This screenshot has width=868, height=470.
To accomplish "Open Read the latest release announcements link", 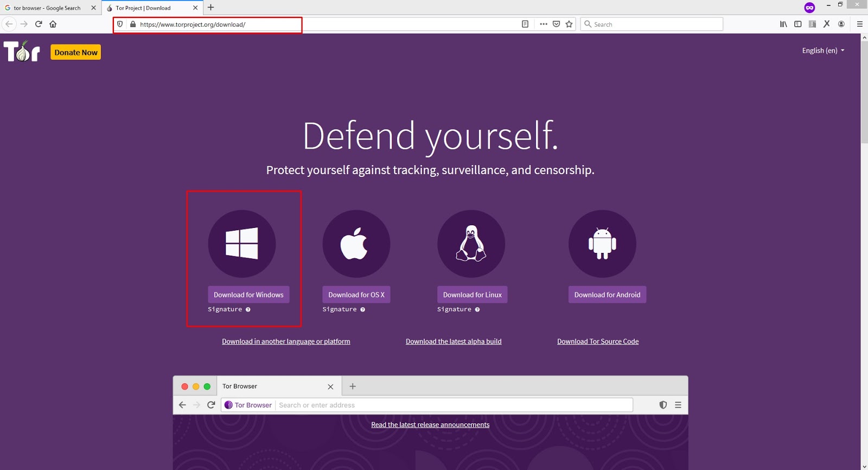I will click(430, 425).
